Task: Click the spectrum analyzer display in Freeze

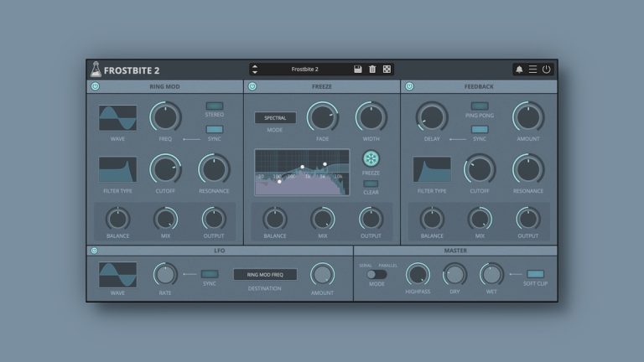Action: [x=302, y=173]
